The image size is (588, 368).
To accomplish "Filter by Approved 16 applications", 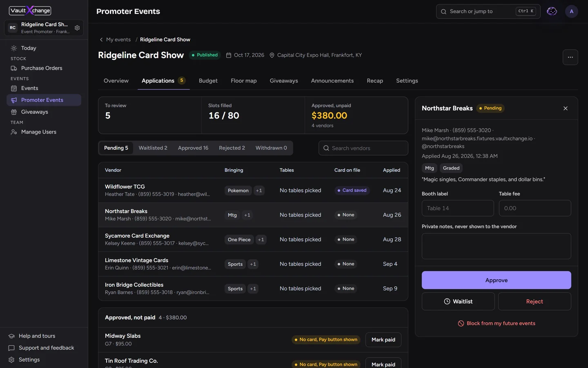I will pos(193,148).
